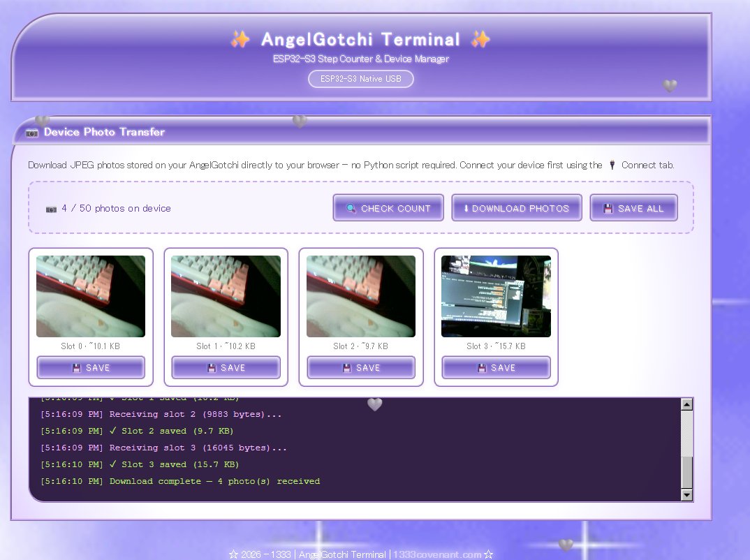Open the Slot 0 keyboard thumbnail
Viewport: 750px width, 560px height.
[91, 297]
